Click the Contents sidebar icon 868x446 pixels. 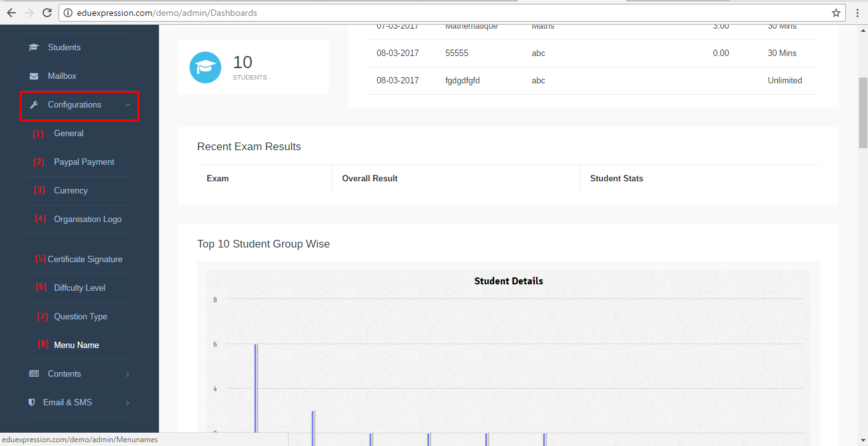[34, 374]
